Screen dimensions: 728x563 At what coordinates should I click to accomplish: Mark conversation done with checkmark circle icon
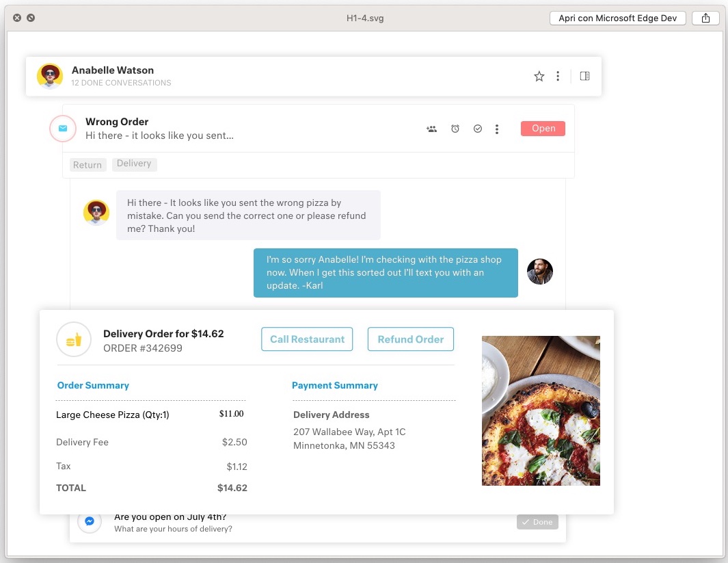click(477, 129)
